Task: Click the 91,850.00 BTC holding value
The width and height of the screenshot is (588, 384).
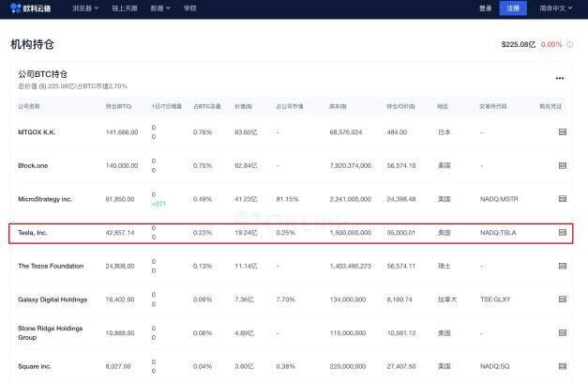Action: (120, 199)
